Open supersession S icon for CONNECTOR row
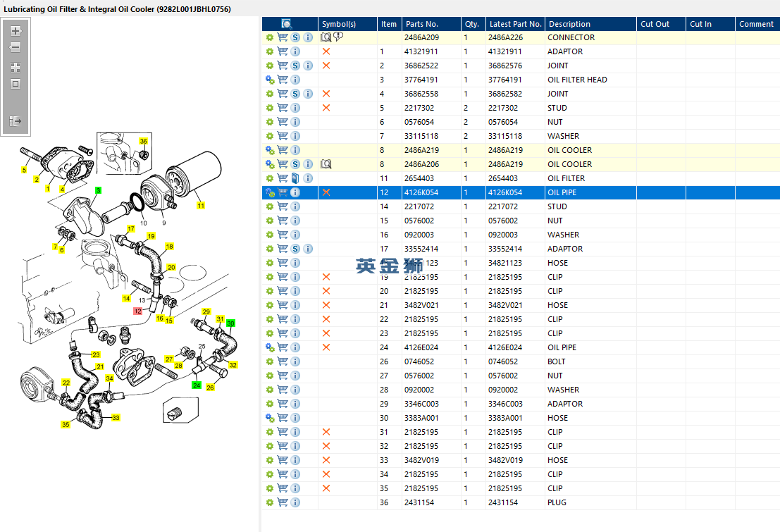 point(295,37)
